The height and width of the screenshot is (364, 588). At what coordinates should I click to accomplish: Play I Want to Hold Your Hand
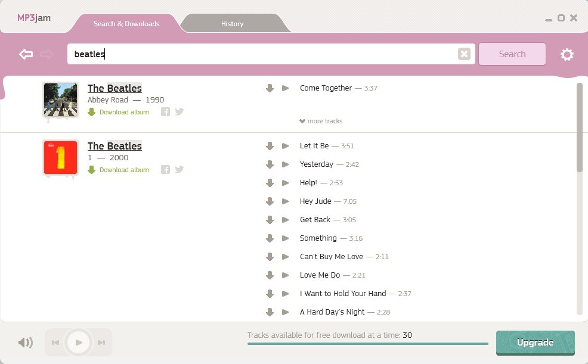tap(286, 294)
